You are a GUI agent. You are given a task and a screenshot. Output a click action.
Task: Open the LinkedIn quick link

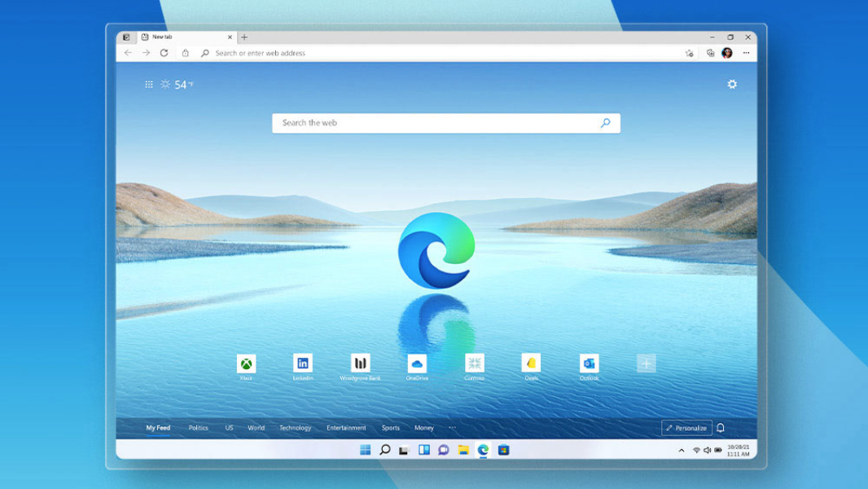pos(303,367)
